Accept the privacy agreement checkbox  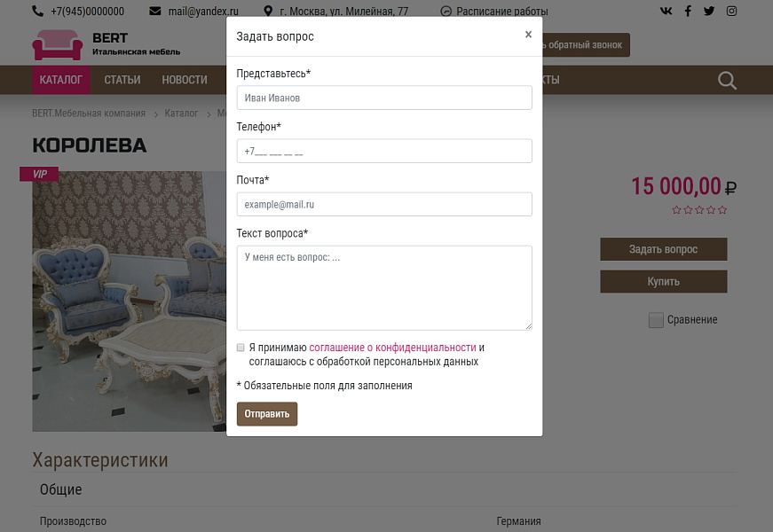pyautogui.click(x=241, y=348)
